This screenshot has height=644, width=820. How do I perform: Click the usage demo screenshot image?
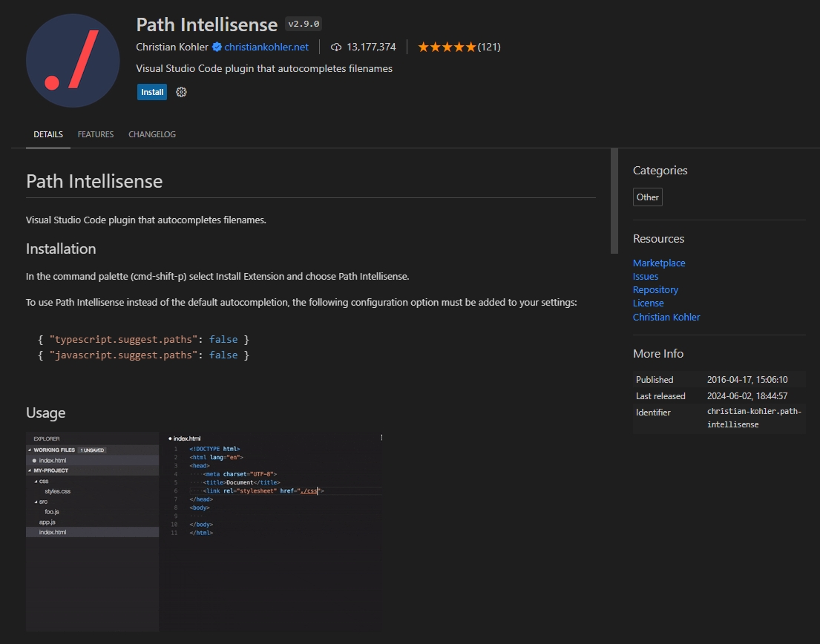click(x=205, y=532)
